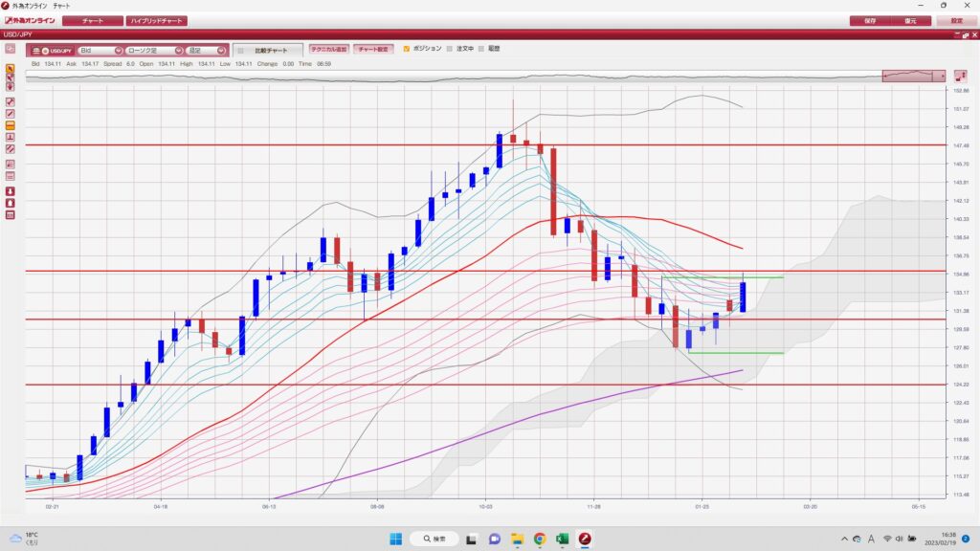Click the highlighted range in the overview navigator

[913, 76]
